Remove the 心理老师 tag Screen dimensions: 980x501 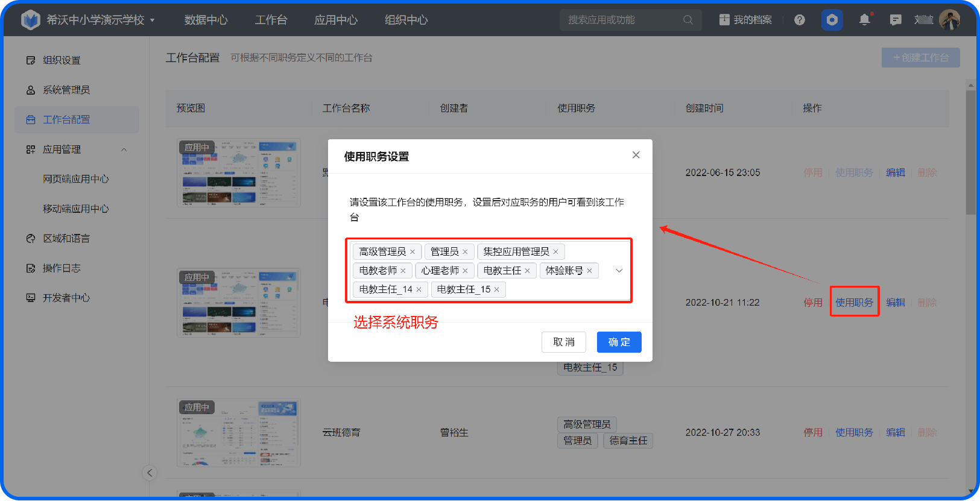(x=465, y=271)
